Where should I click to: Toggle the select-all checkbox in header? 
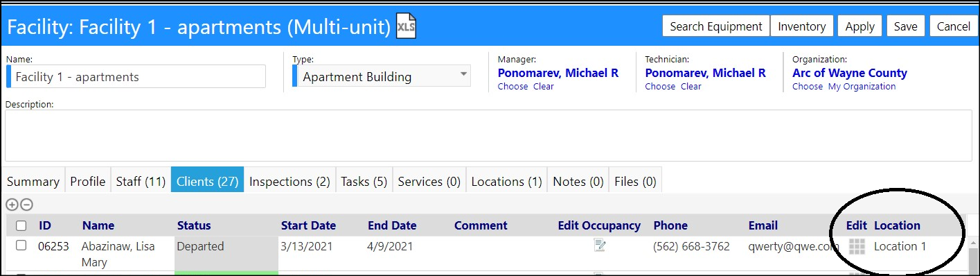point(21,225)
